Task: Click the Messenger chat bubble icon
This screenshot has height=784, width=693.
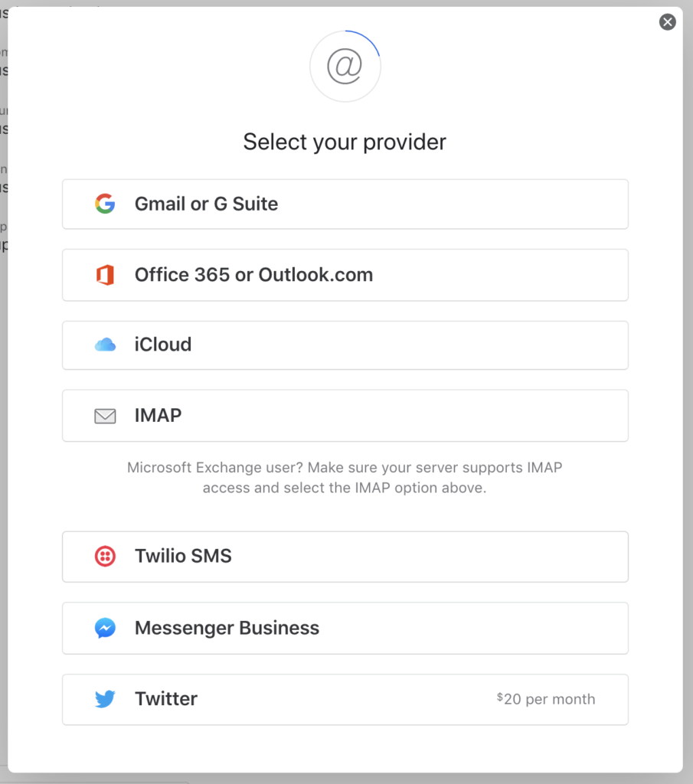Action: pos(105,628)
